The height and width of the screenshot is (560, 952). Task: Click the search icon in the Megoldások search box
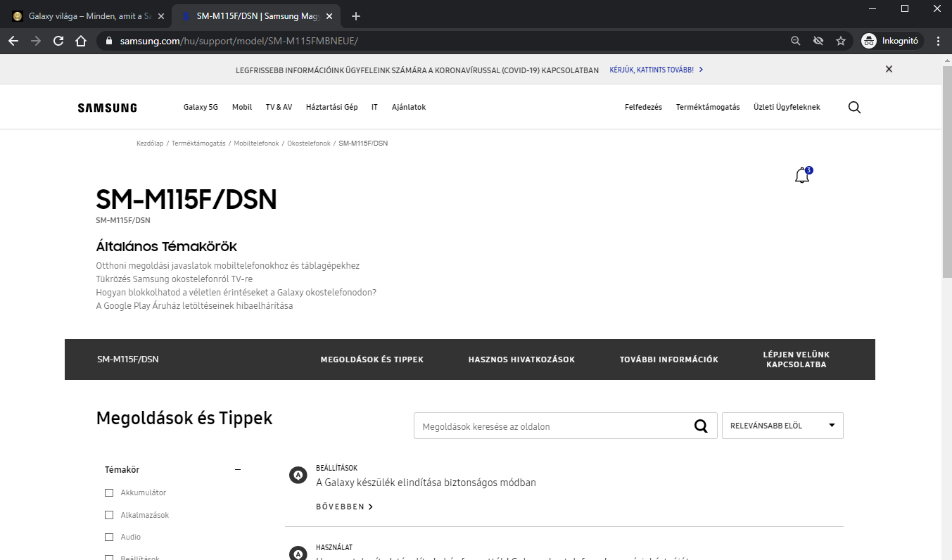(700, 426)
